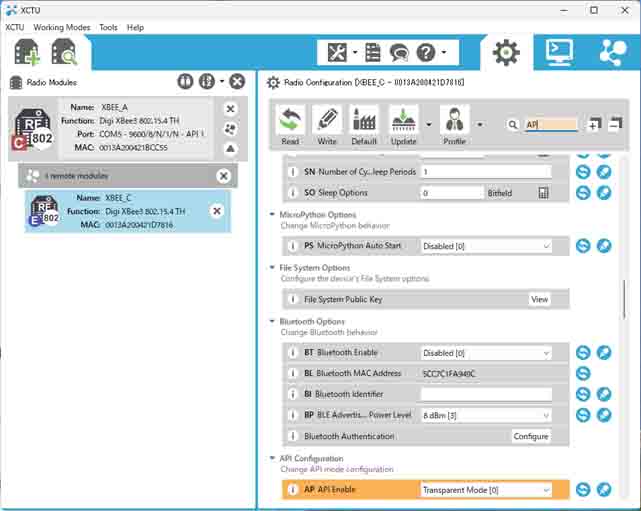Collapse the MicroPython Options section
The image size is (641, 511).
point(272,214)
